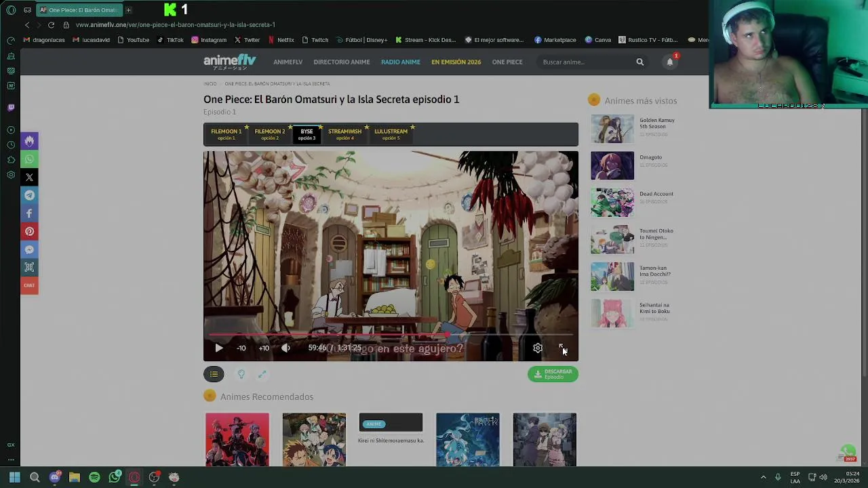
Task: Toggle the lightbulb lights-off icon
Action: (x=241, y=374)
